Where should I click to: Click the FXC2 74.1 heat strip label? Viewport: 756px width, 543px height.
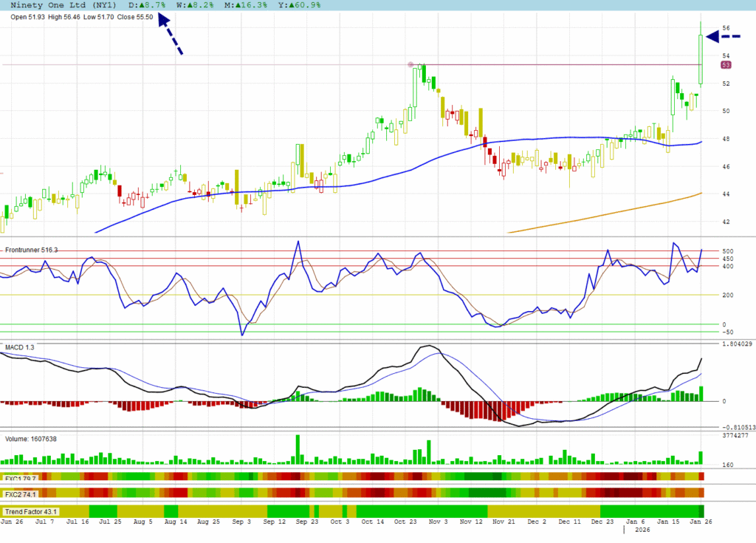(x=21, y=493)
